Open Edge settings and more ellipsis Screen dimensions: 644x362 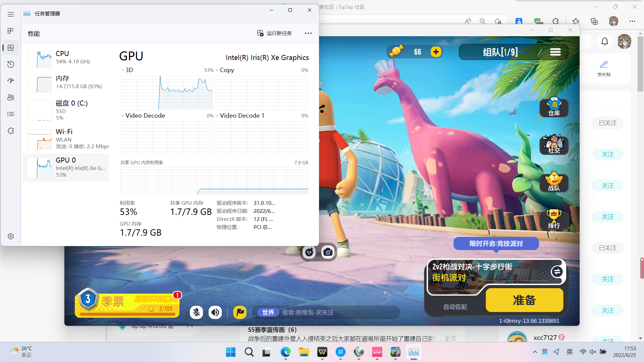point(632,21)
